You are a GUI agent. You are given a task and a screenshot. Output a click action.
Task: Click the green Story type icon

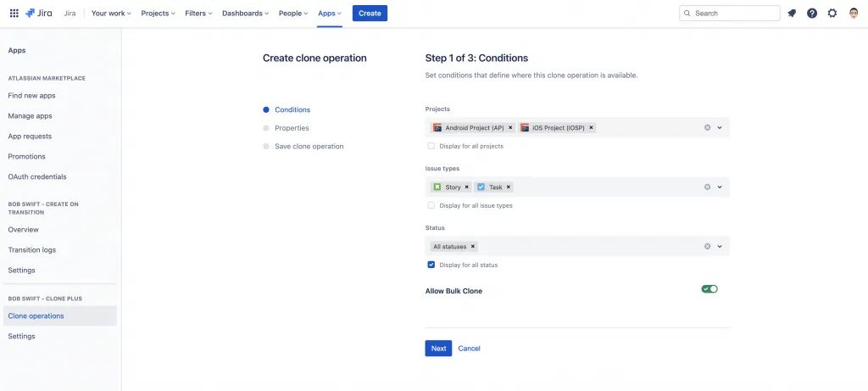click(x=437, y=187)
